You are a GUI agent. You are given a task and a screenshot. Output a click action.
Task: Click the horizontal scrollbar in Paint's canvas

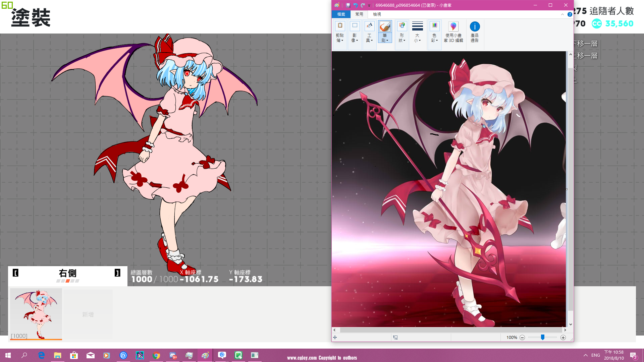coord(452,330)
